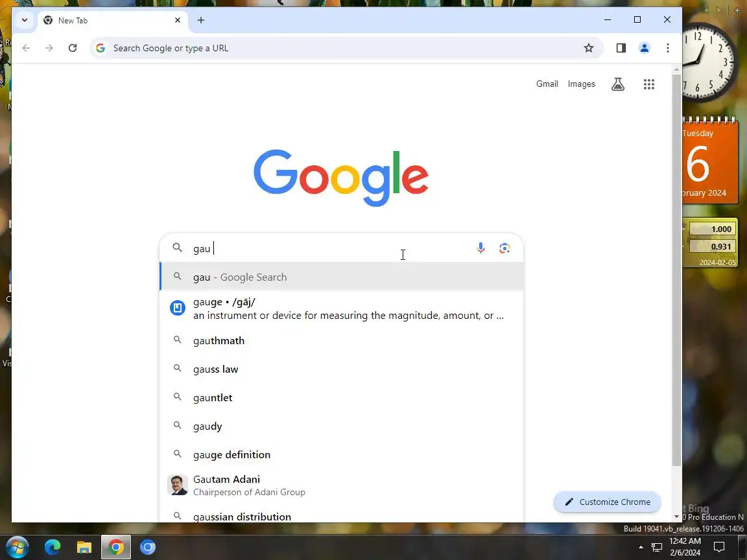Click the scrollbar up arrow
The height and width of the screenshot is (560, 747).
point(676,70)
